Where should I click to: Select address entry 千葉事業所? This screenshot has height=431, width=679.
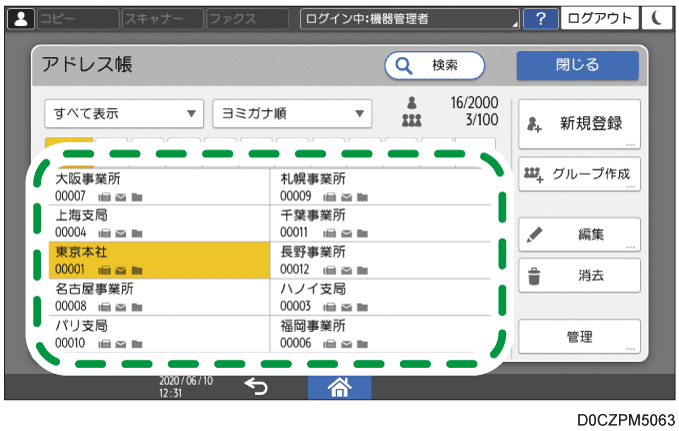point(381,224)
